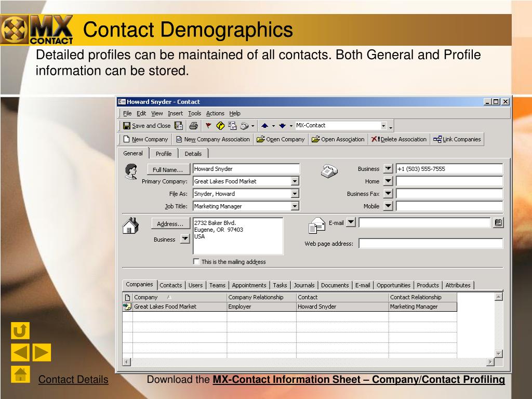Click the Web page address field
This screenshot has width=532, height=399.
(431, 243)
